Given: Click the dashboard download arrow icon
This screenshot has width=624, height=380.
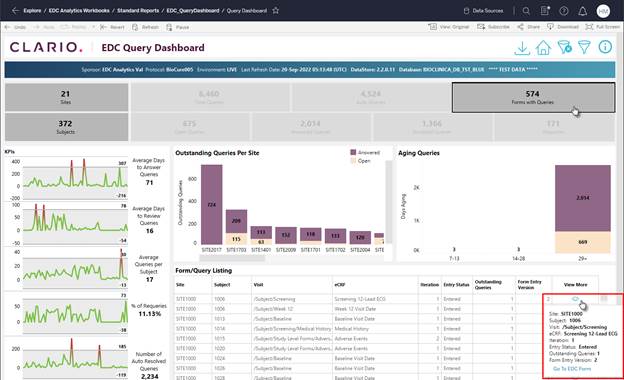Looking at the screenshot, I should click(522, 48).
